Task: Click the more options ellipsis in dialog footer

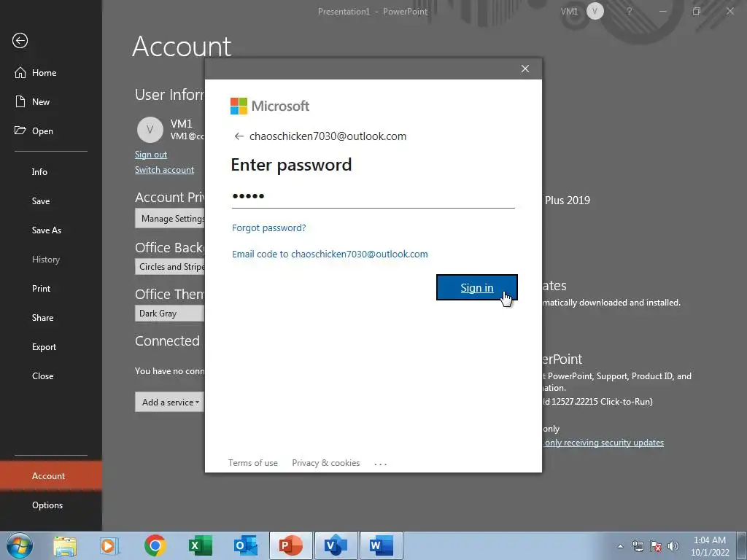Action: (381, 463)
